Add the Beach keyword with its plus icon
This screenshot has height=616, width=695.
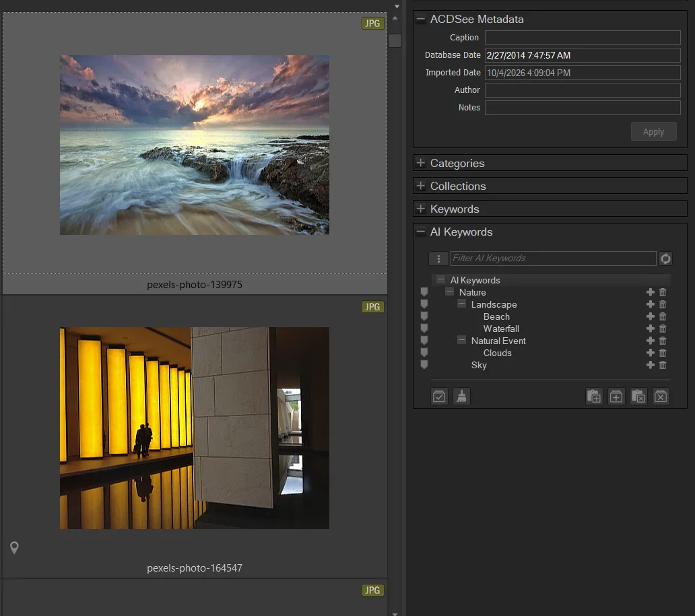pyautogui.click(x=651, y=316)
